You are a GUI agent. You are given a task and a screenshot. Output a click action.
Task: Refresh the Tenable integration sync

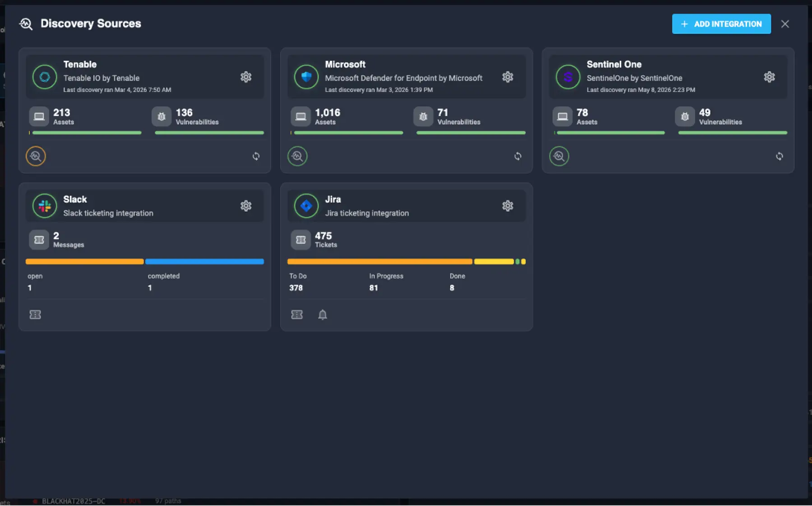(x=256, y=156)
